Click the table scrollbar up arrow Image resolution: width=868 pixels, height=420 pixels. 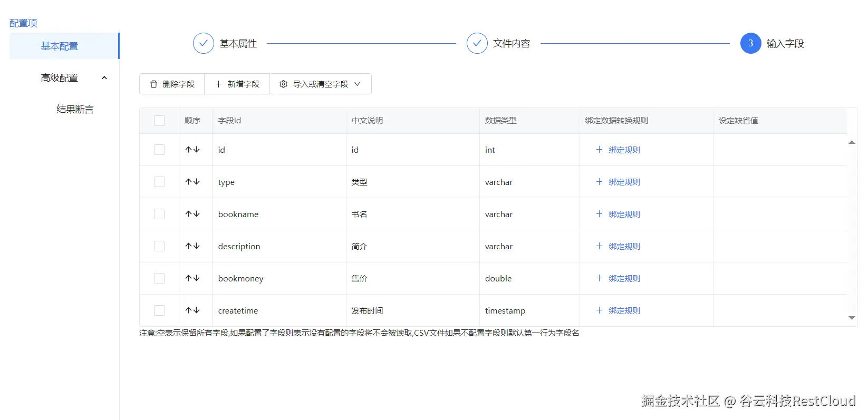point(852,142)
